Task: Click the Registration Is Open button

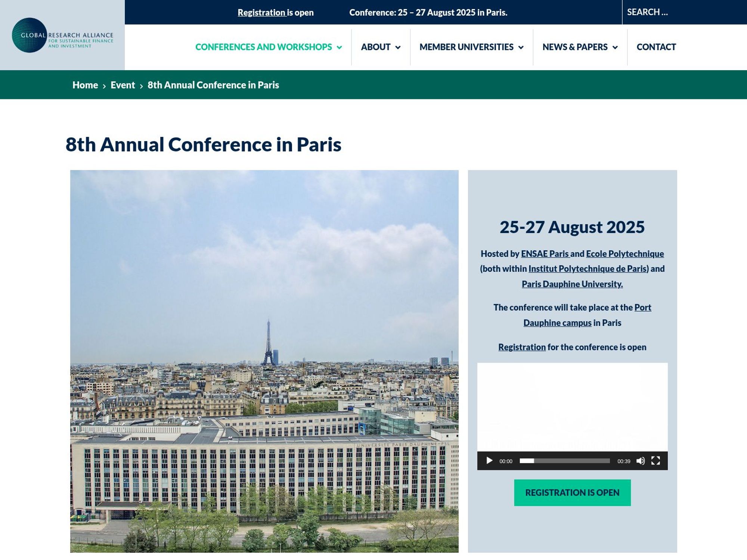Action: pos(572,493)
